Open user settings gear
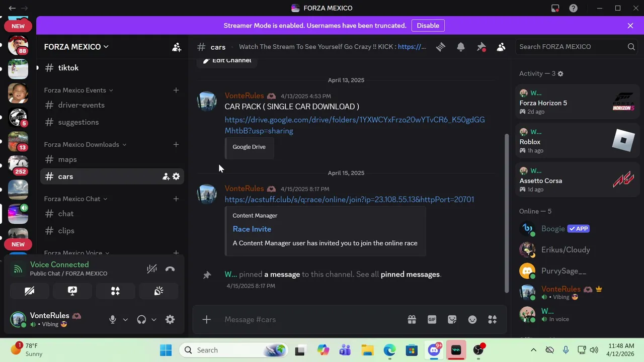This screenshot has width=644, height=362. click(170, 319)
